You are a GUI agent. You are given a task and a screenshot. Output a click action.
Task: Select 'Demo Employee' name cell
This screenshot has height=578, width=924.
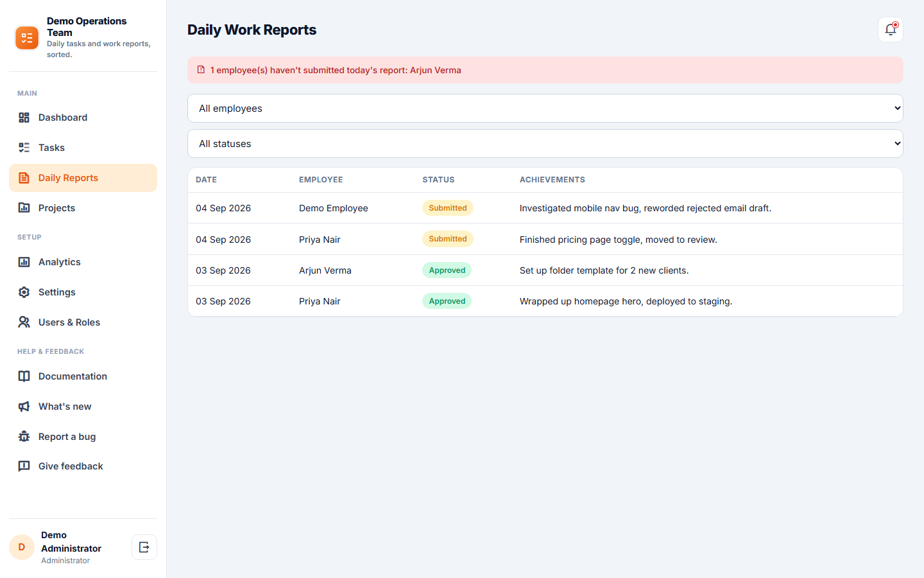click(x=334, y=208)
